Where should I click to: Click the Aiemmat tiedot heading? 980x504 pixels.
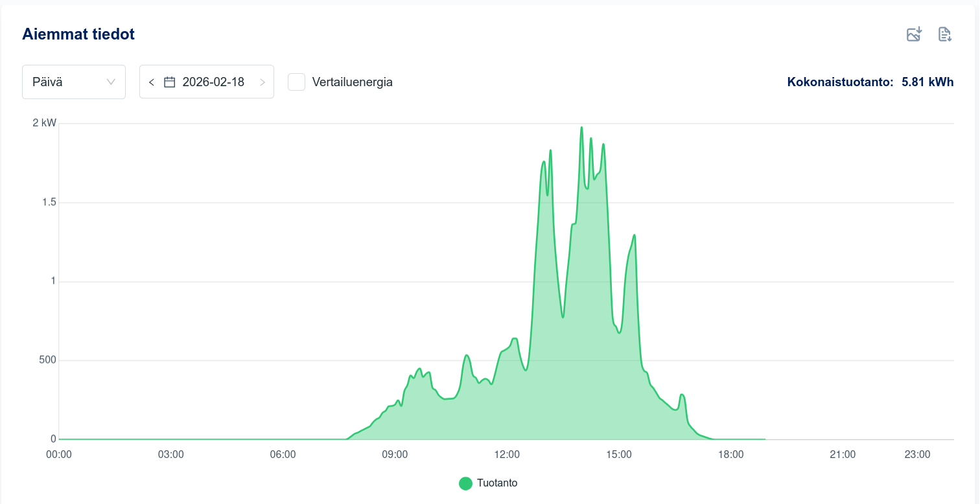(x=78, y=34)
